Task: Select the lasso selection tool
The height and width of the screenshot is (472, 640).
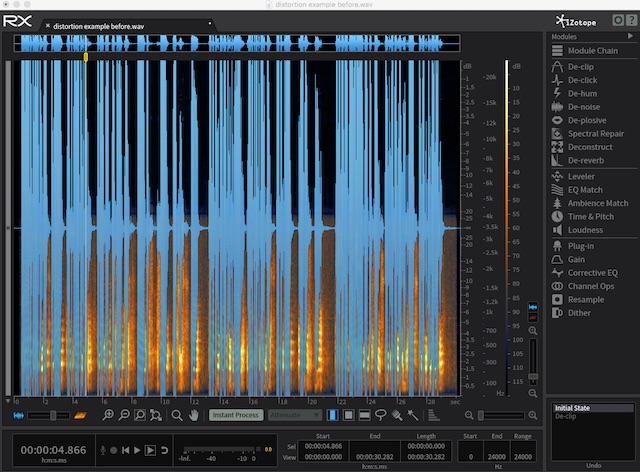Action: 381,415
